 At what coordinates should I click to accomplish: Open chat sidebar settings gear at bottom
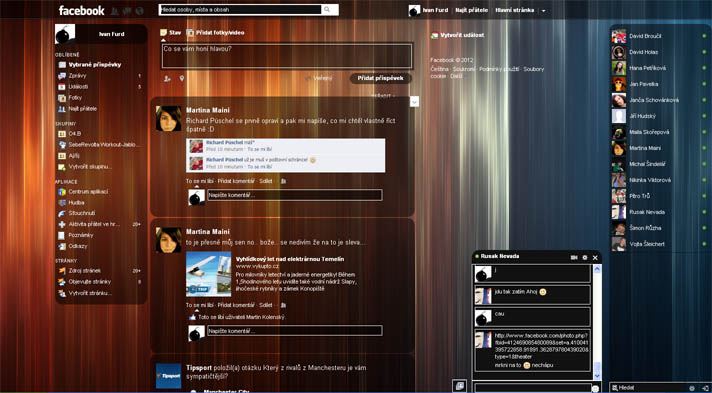[x=692, y=388]
